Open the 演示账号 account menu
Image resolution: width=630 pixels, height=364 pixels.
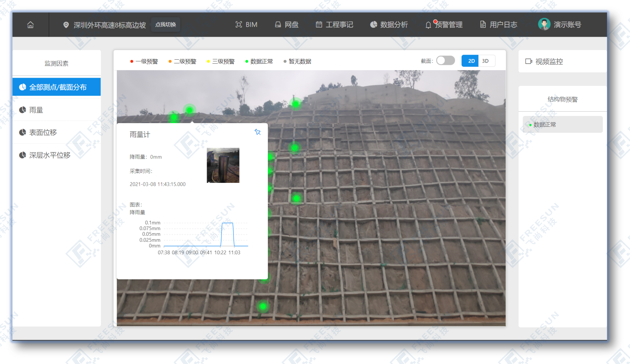pyautogui.click(x=567, y=25)
